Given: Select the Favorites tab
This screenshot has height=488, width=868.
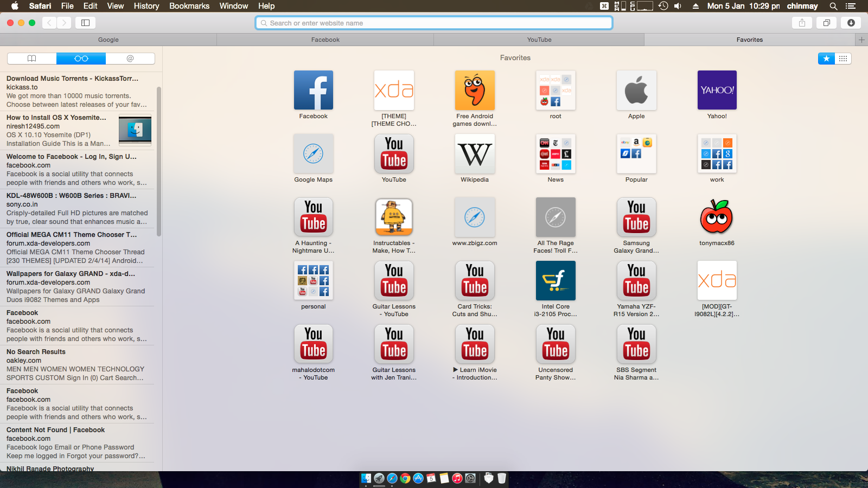Looking at the screenshot, I should click(x=750, y=40).
